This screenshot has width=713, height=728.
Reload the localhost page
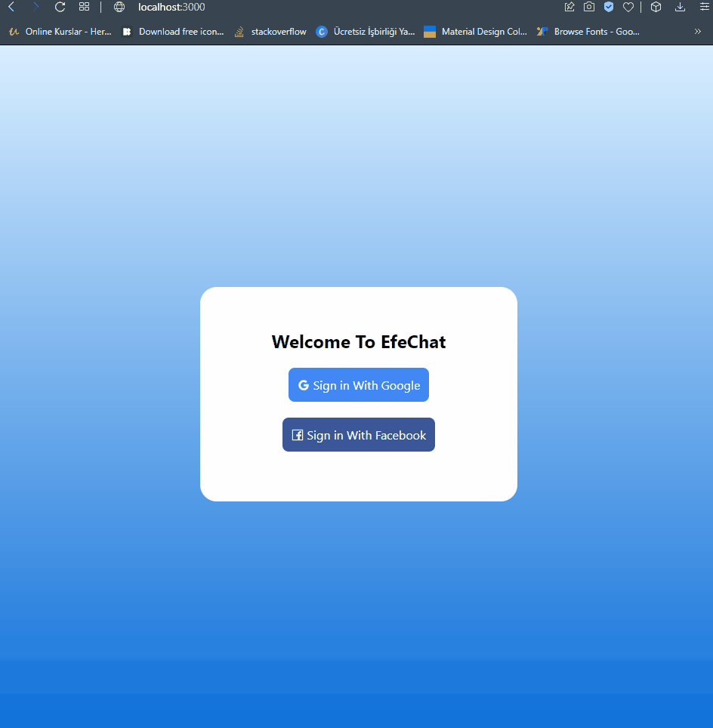pos(60,7)
